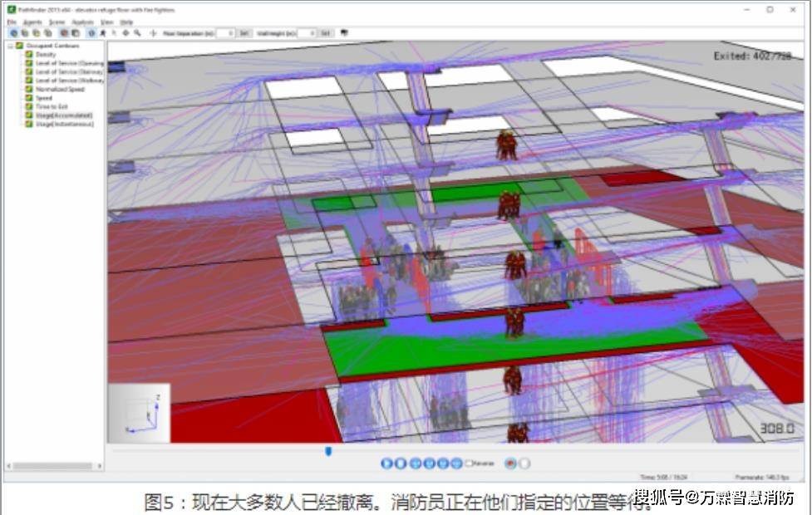Activate the Orbit navigation tool icon
Screen dimensions: 812x515
pos(90,32)
